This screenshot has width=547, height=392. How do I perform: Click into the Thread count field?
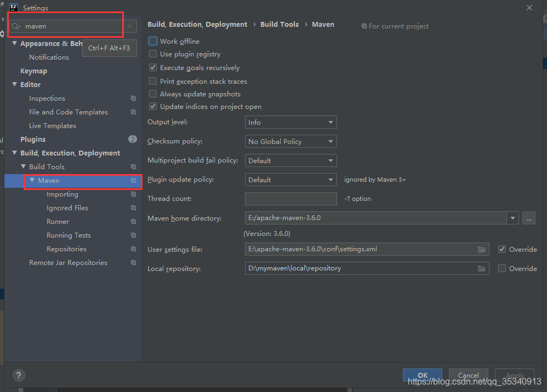[291, 199]
